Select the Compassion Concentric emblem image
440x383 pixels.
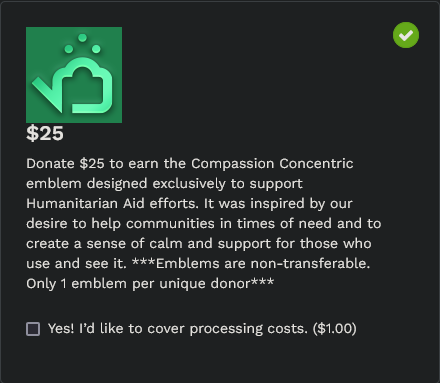click(x=74, y=75)
